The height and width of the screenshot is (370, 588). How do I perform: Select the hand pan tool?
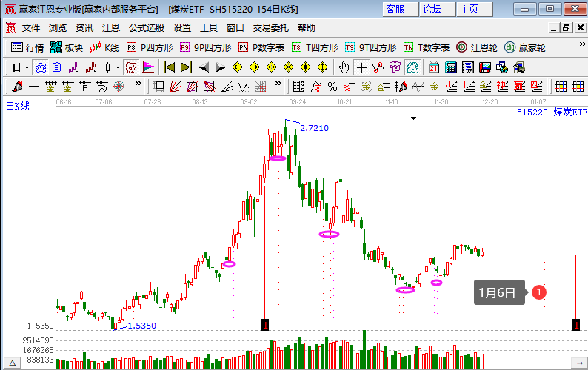pos(344,68)
